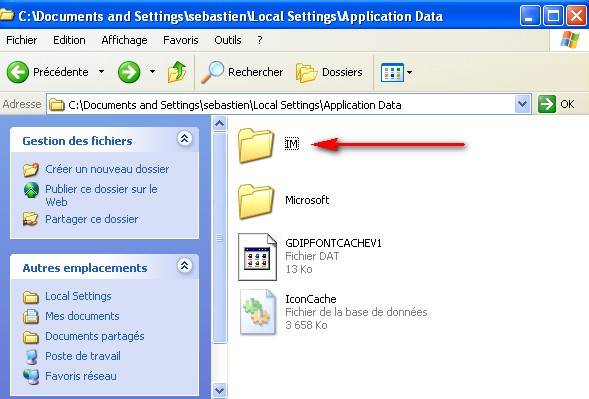
Task: Click the Documents partagés folder icon
Action: coord(31,337)
